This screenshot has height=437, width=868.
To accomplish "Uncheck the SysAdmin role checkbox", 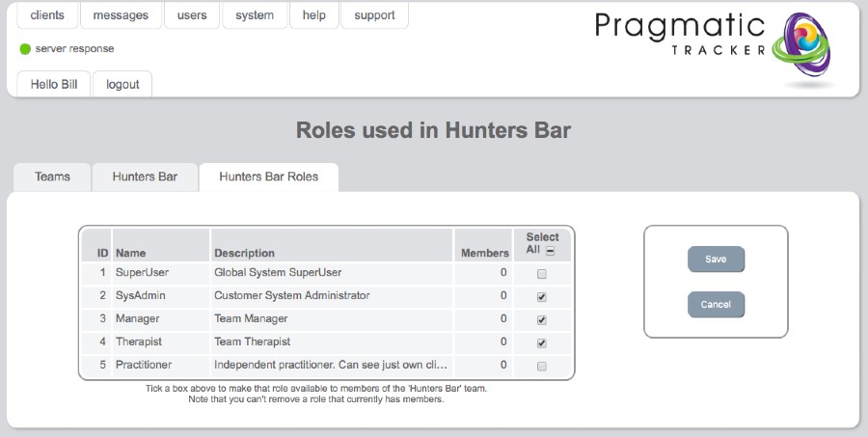I will tap(541, 297).
